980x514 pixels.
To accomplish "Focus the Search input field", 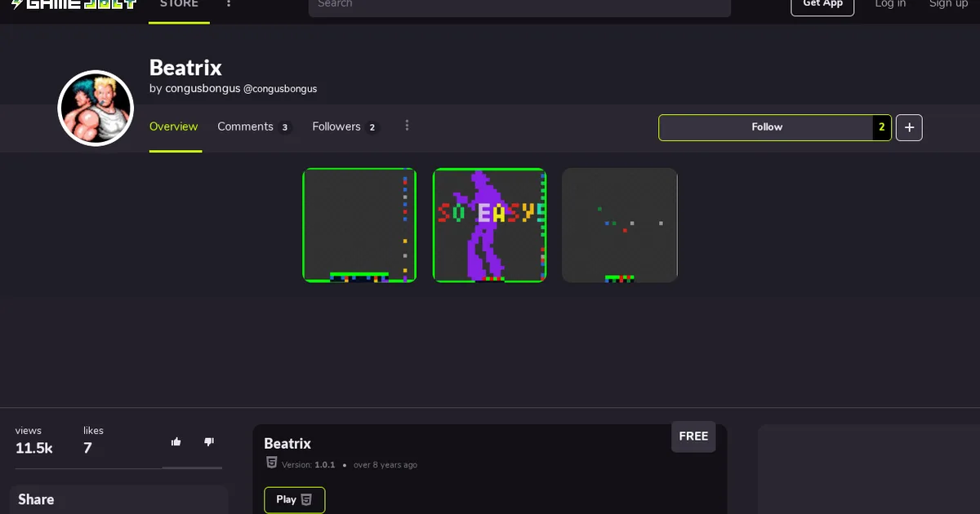I will 519,5.
